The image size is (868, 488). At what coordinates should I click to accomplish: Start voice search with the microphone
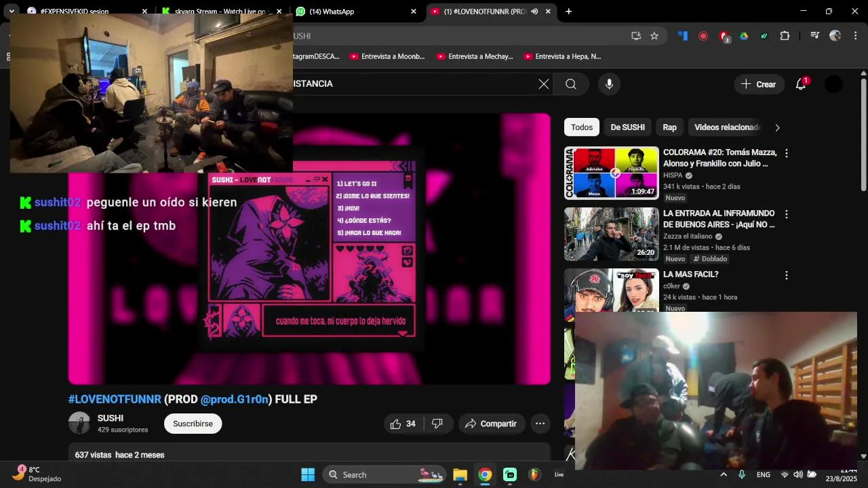609,84
